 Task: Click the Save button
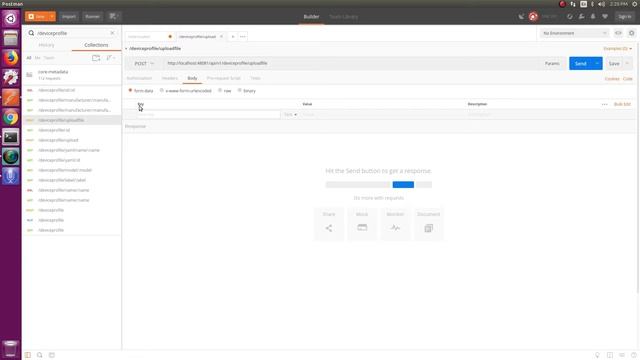point(614,64)
